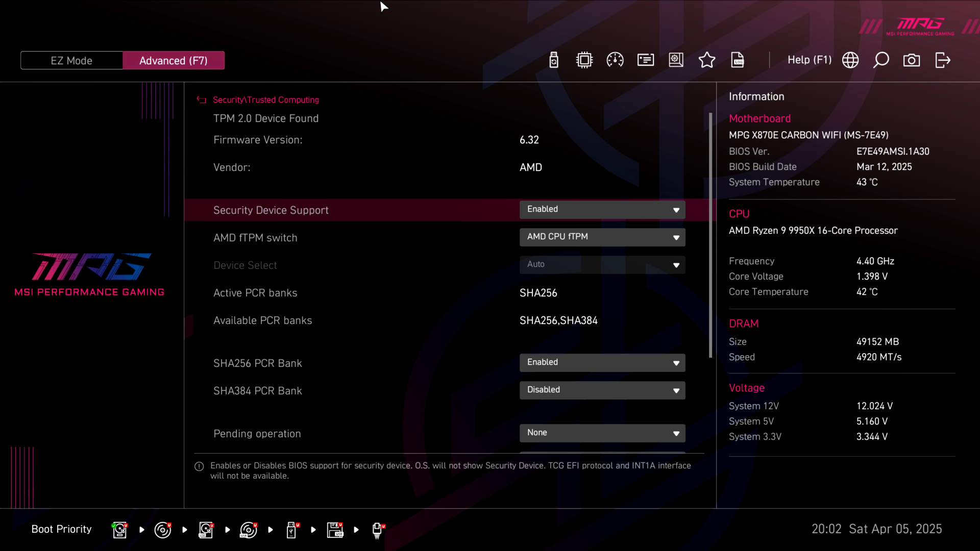Select the Advanced (F7) tab
Viewport: 980px width, 551px height.
174,60
